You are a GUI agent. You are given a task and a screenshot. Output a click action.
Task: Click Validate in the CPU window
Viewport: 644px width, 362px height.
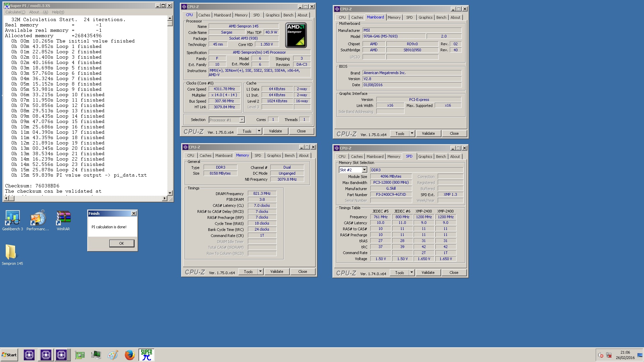point(275,131)
